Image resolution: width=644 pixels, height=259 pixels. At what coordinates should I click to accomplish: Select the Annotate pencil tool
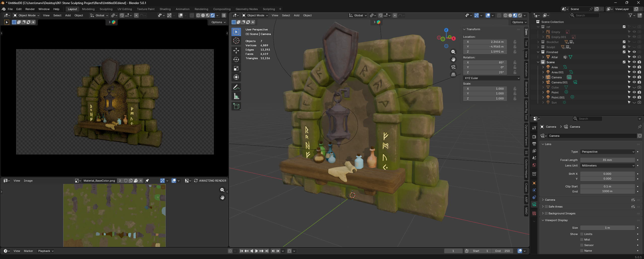236,87
